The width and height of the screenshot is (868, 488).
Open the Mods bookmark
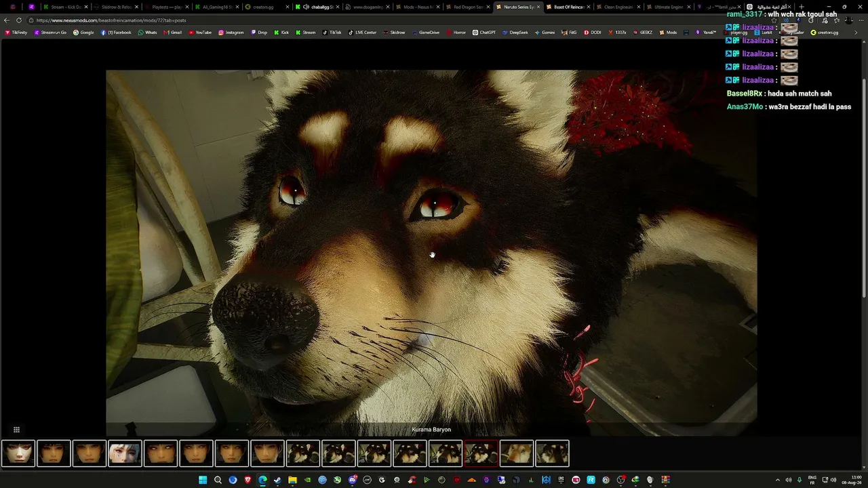coord(668,33)
